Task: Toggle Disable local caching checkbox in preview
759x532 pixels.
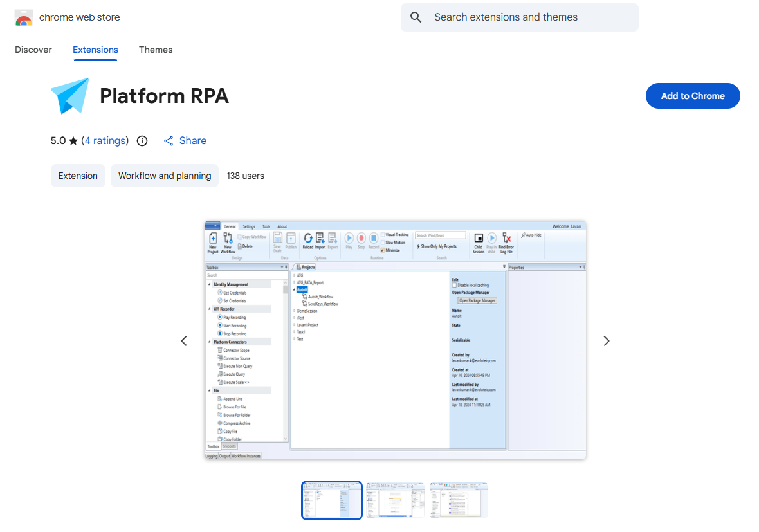Action: tap(454, 285)
